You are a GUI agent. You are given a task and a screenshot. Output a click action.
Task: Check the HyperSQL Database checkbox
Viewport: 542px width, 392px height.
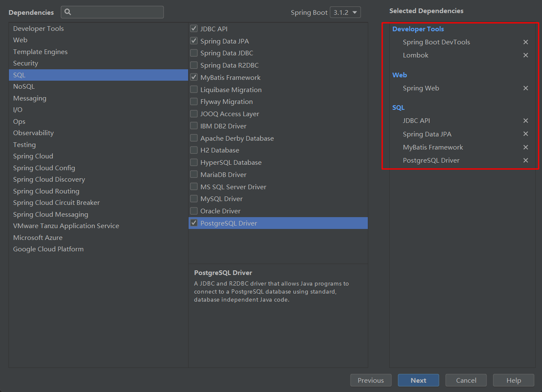(x=194, y=162)
